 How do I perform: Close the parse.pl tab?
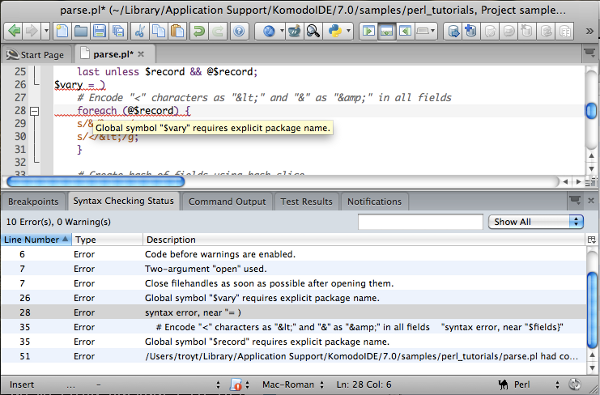click(141, 54)
